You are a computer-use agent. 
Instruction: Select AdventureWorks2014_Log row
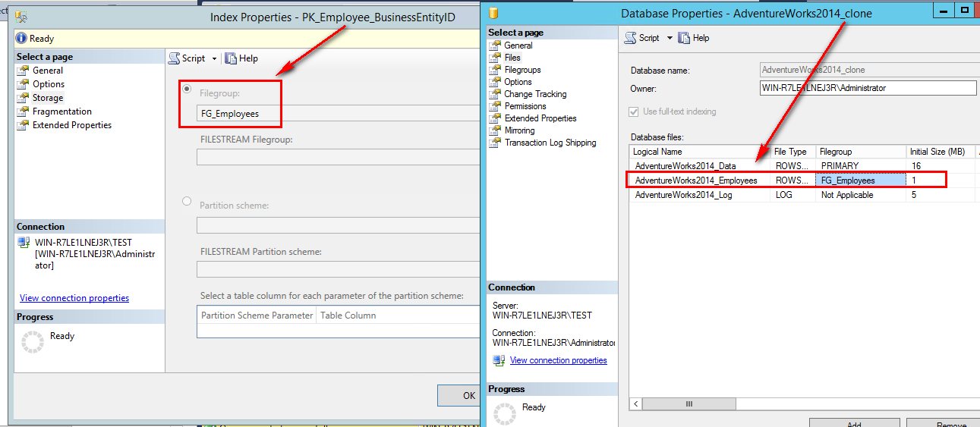pos(804,195)
